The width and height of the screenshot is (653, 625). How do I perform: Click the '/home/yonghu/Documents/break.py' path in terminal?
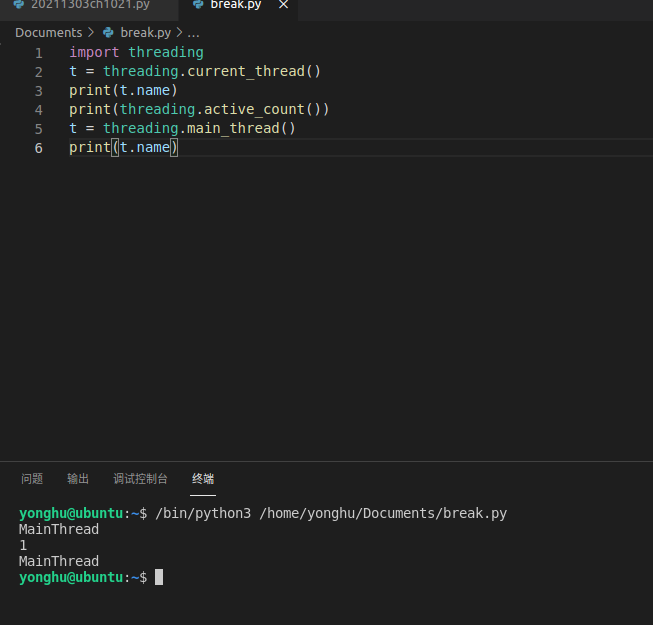click(x=383, y=513)
